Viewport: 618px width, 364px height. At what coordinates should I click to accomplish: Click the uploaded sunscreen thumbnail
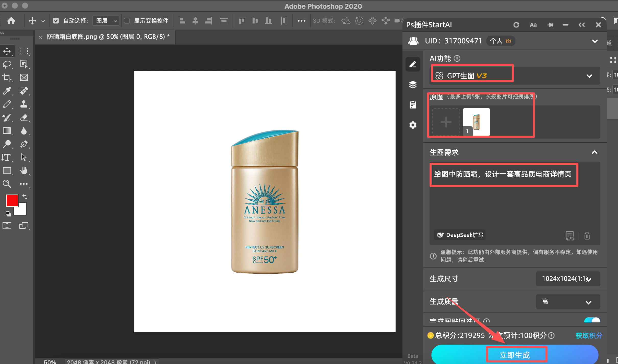[x=477, y=122]
